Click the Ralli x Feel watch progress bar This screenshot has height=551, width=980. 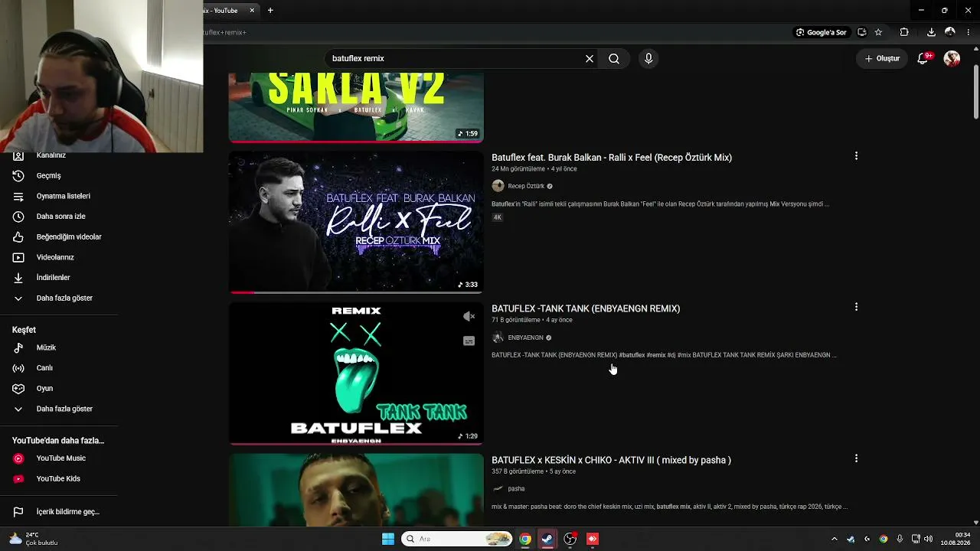tap(356, 292)
